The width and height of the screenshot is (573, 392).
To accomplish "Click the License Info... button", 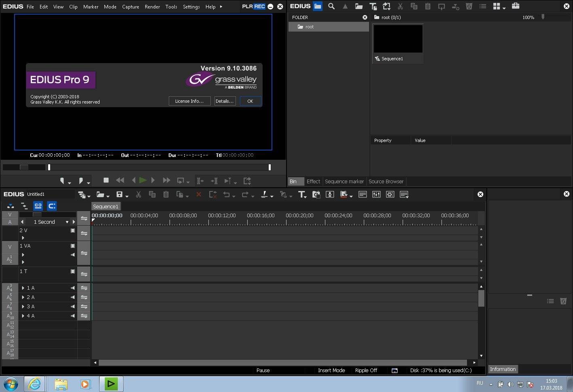I will pyautogui.click(x=189, y=101).
